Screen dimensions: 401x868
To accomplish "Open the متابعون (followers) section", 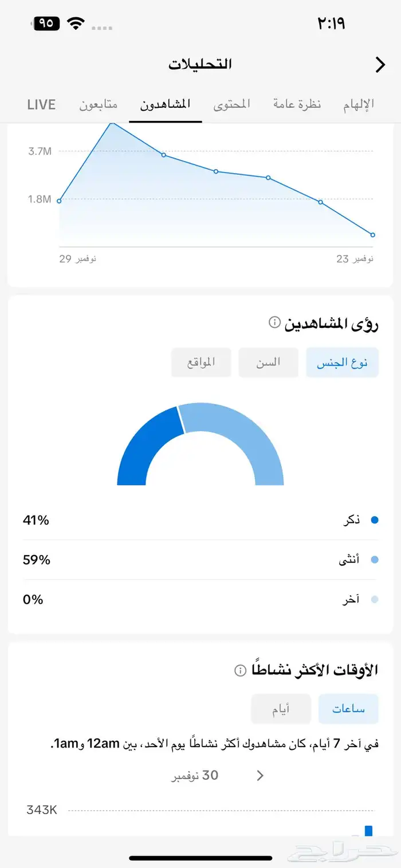I will (x=97, y=104).
